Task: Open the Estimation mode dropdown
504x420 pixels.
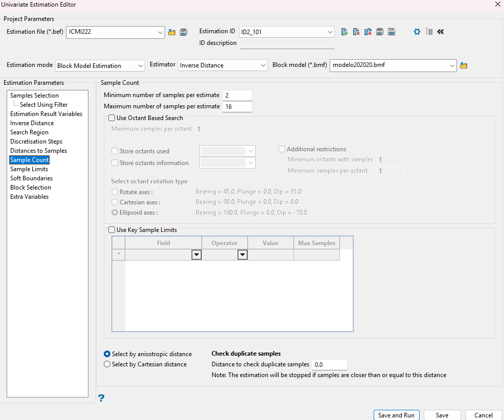Action: [141, 65]
